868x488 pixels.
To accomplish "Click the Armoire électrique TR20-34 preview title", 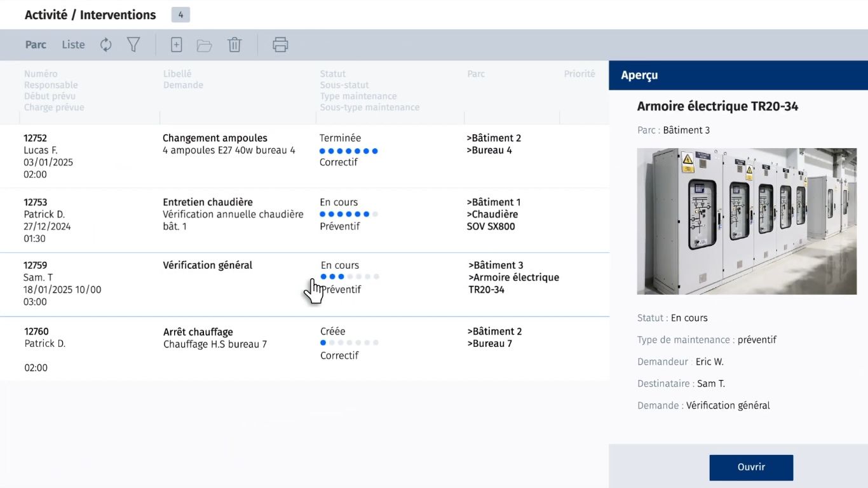I will click(x=717, y=106).
